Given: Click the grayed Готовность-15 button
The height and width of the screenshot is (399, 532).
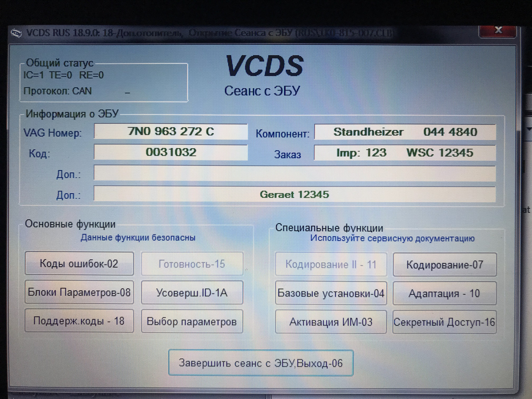Looking at the screenshot, I should click(x=192, y=264).
